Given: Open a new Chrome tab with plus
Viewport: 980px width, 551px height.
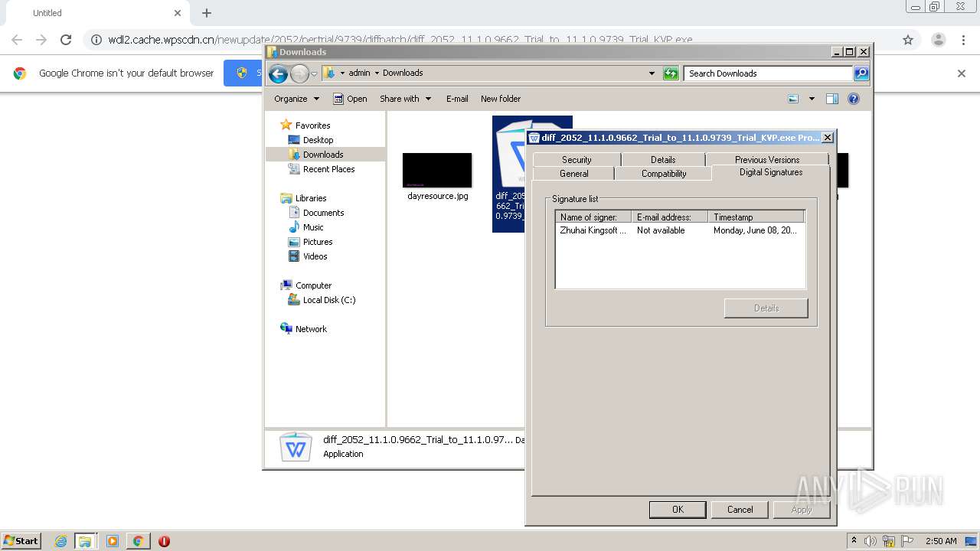Looking at the screenshot, I should 207,13.
